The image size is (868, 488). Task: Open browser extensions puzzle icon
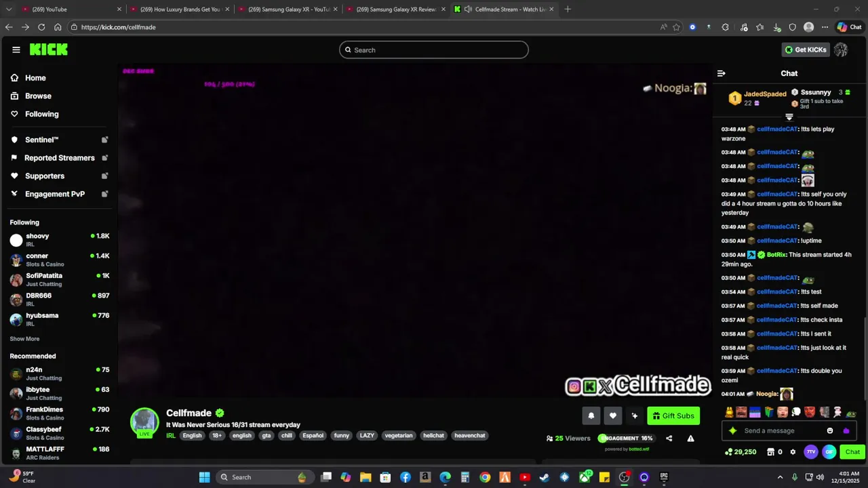(726, 27)
